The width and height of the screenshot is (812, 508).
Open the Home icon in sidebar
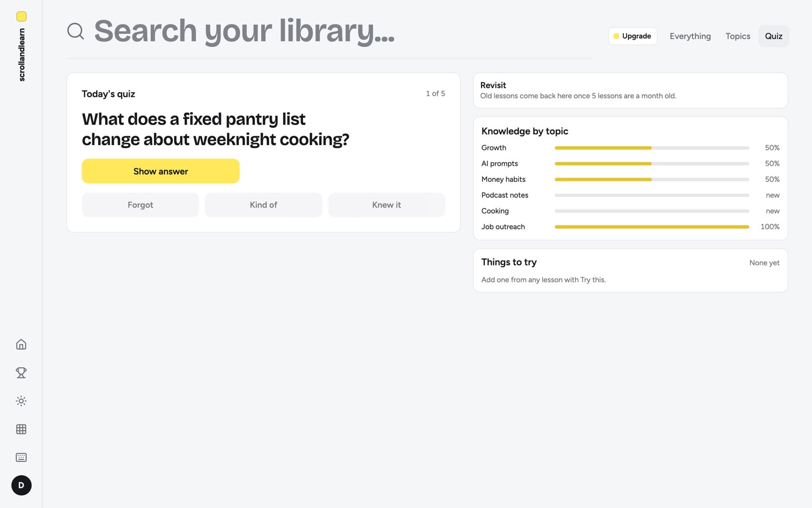tap(21, 345)
